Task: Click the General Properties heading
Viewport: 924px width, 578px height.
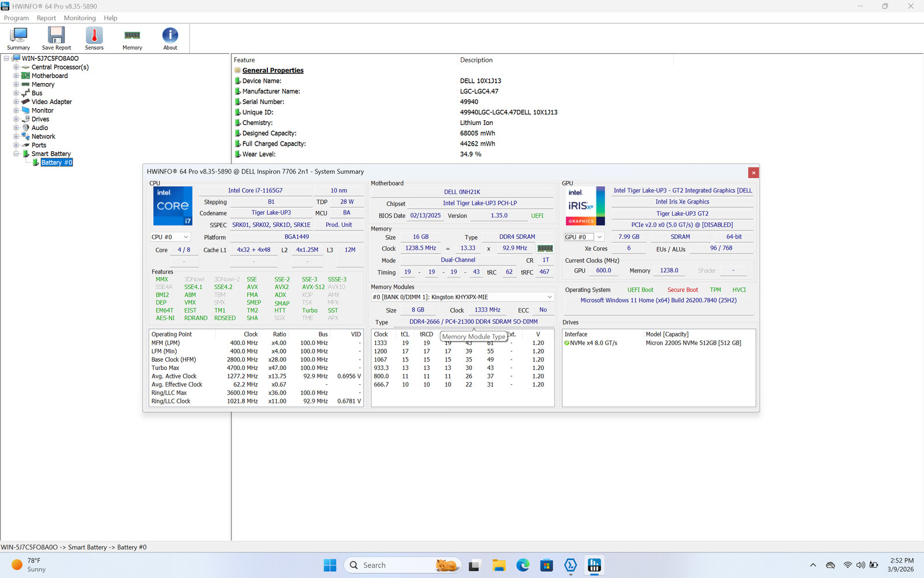Action: (273, 71)
